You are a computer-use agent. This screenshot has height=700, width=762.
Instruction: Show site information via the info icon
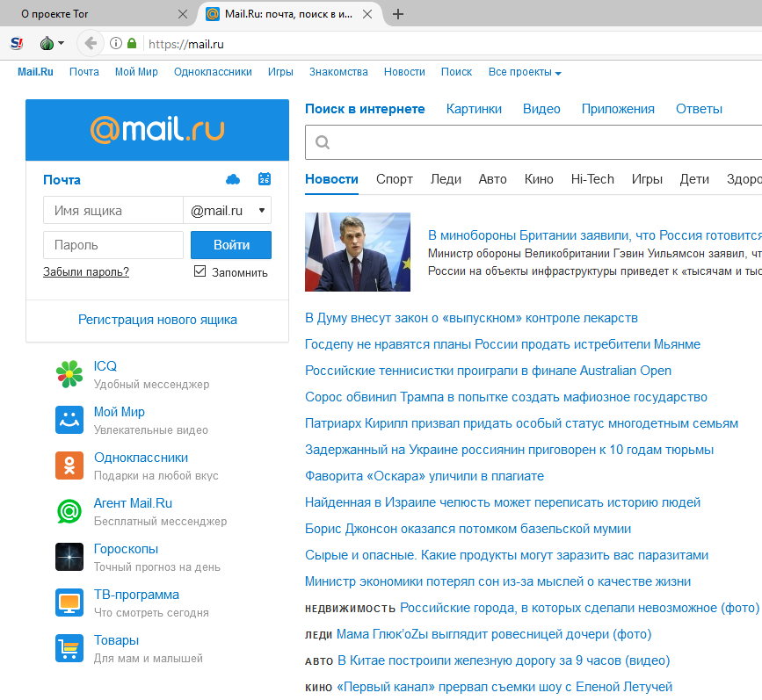[116, 44]
